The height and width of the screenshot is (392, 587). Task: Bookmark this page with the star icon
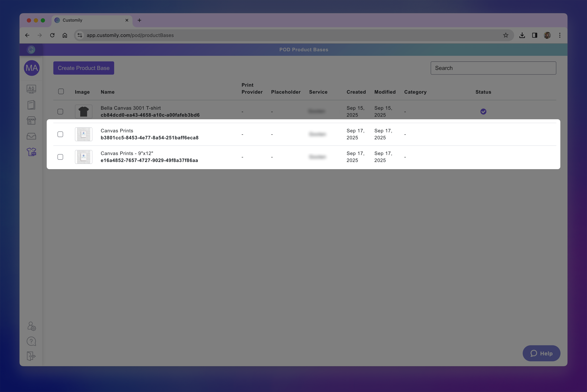click(x=506, y=35)
